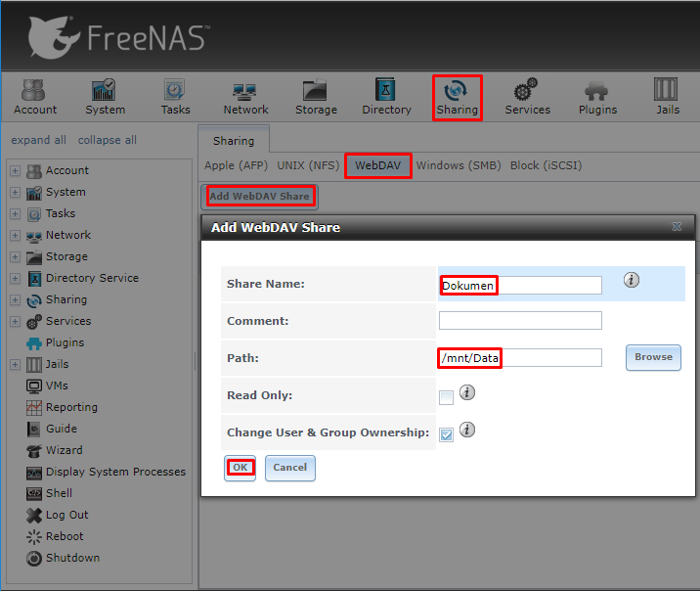Expand the Account tree node

16,170
